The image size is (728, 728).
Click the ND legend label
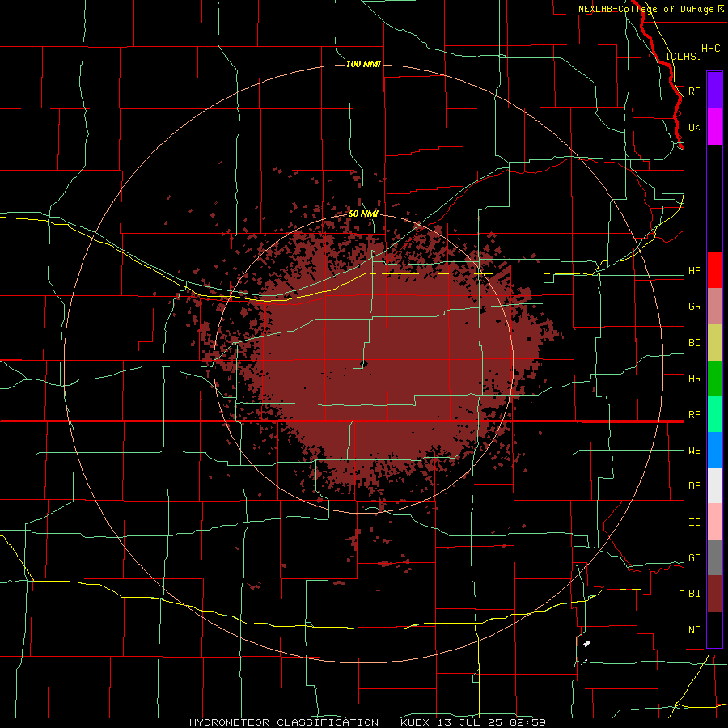click(694, 629)
